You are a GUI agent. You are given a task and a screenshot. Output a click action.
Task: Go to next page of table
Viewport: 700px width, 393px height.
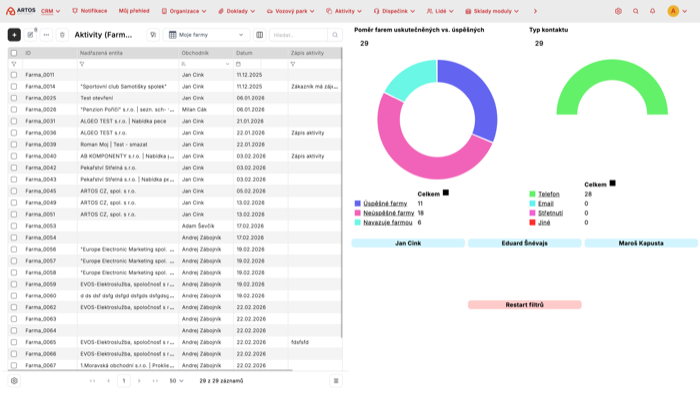139,381
